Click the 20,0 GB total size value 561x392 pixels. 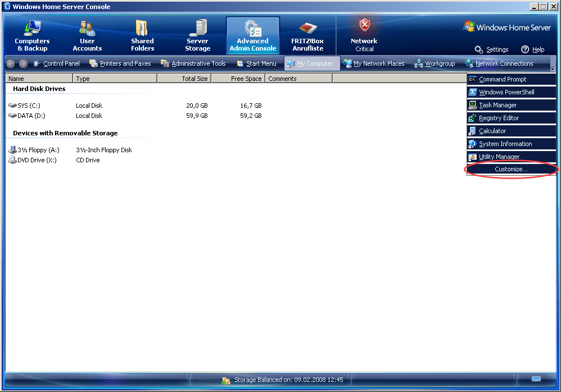[x=197, y=106]
